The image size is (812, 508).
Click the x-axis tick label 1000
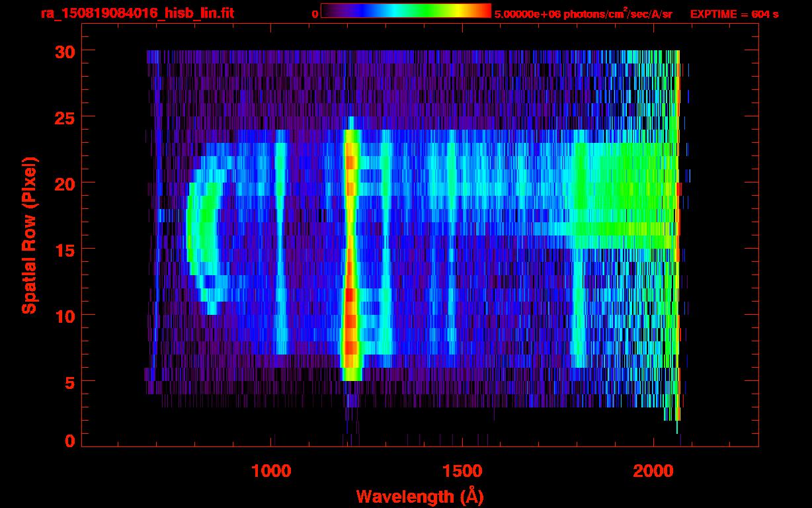(271, 472)
